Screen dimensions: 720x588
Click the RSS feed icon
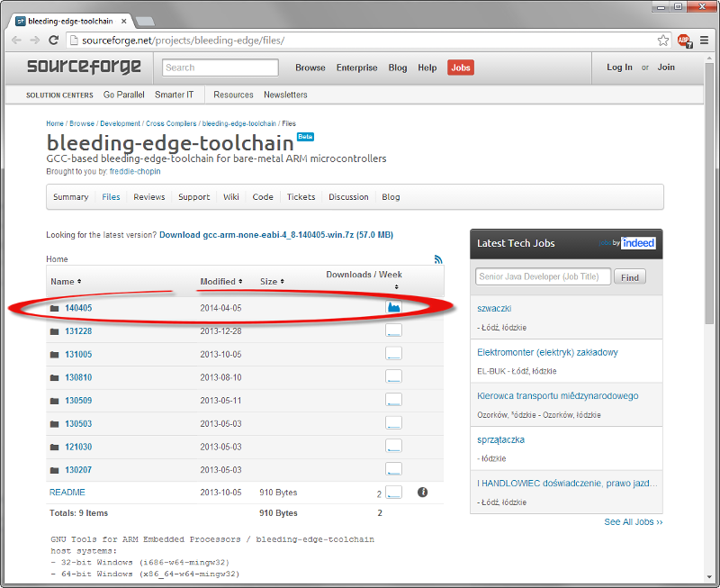click(438, 259)
